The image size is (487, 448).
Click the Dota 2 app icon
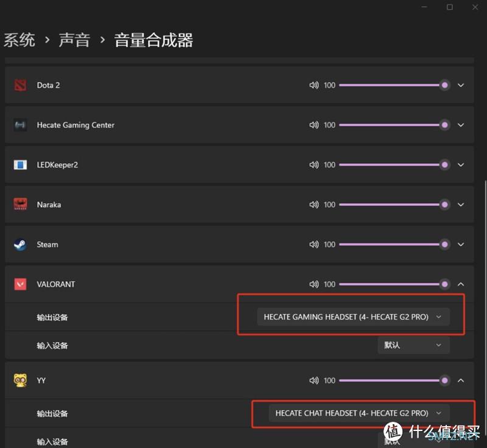point(21,85)
